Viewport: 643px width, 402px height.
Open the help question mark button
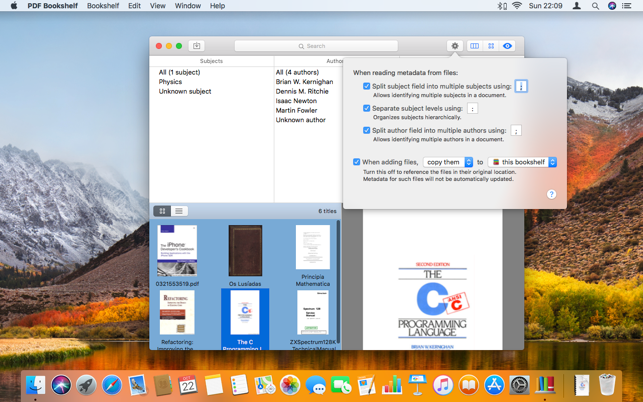click(x=552, y=194)
